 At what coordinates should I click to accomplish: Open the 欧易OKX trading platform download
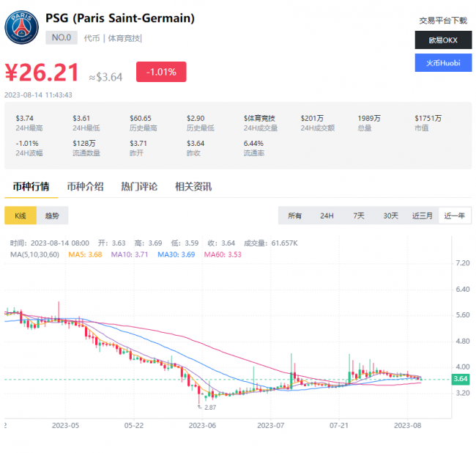tap(443, 40)
